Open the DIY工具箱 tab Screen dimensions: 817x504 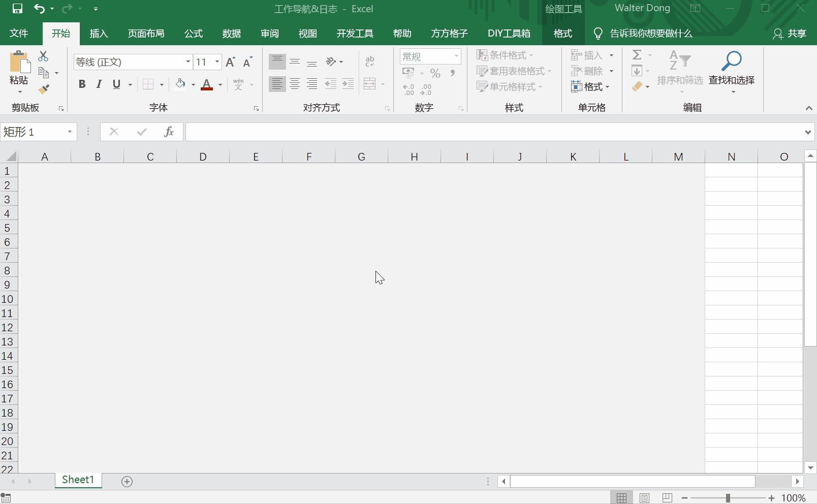[x=510, y=33]
